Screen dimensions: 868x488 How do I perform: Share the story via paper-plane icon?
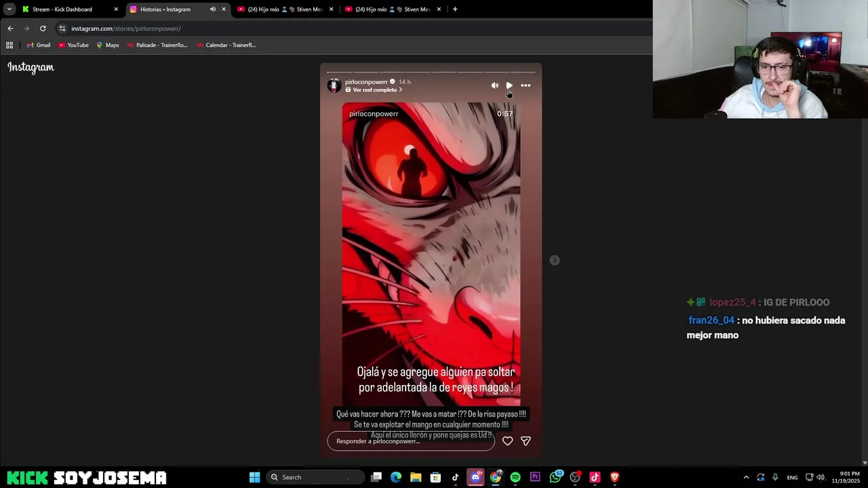pos(526,441)
